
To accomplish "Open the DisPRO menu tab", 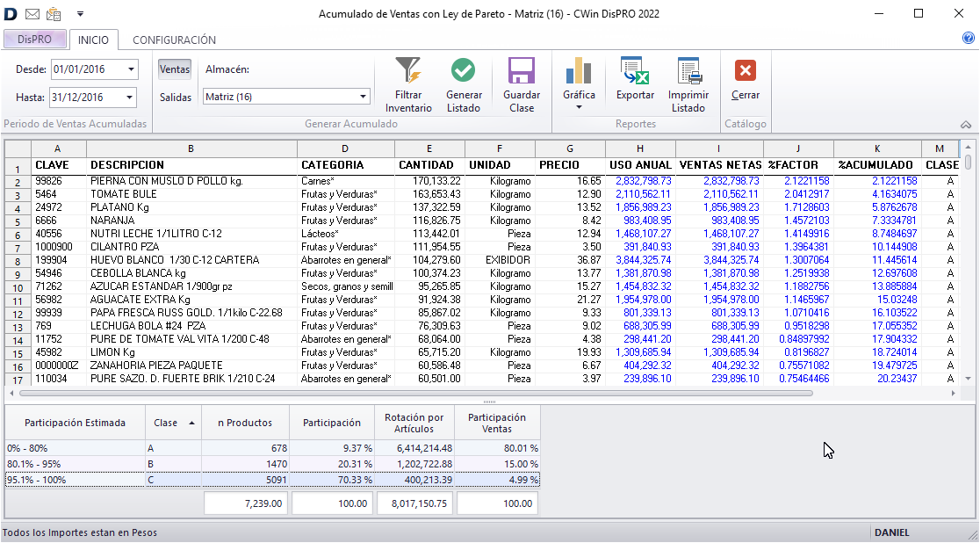I will click(35, 39).
